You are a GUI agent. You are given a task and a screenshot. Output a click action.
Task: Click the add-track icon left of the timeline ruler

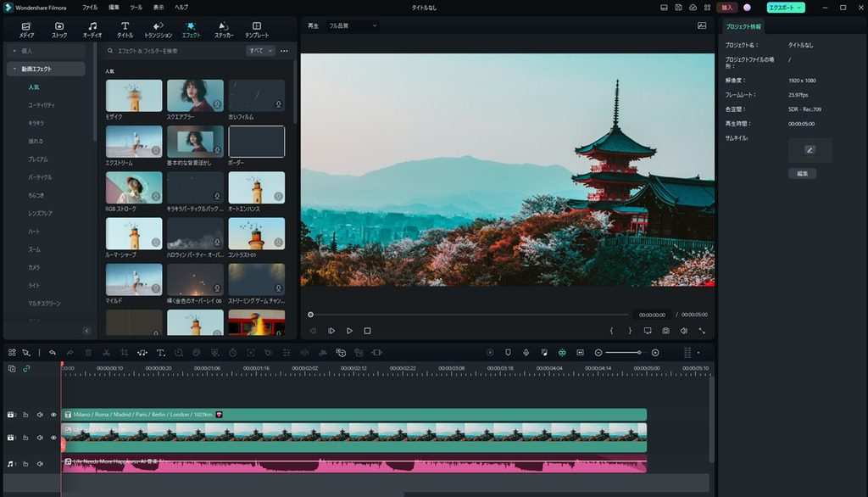point(12,368)
